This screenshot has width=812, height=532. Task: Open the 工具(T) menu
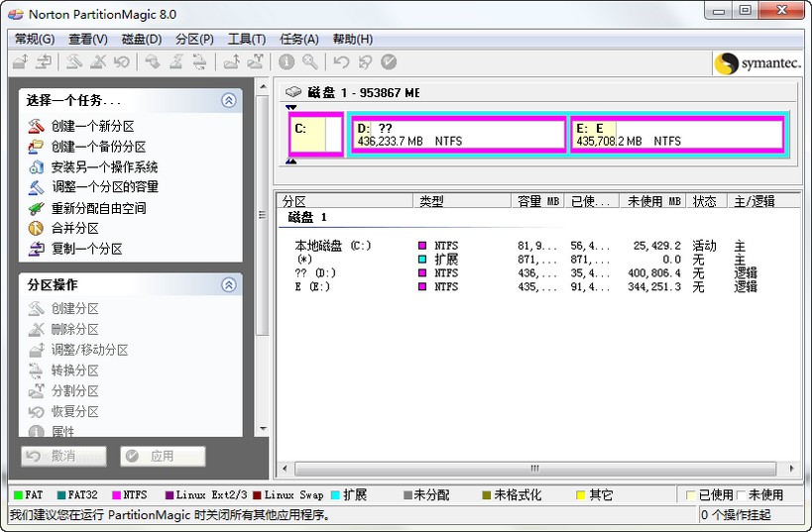[x=246, y=39]
